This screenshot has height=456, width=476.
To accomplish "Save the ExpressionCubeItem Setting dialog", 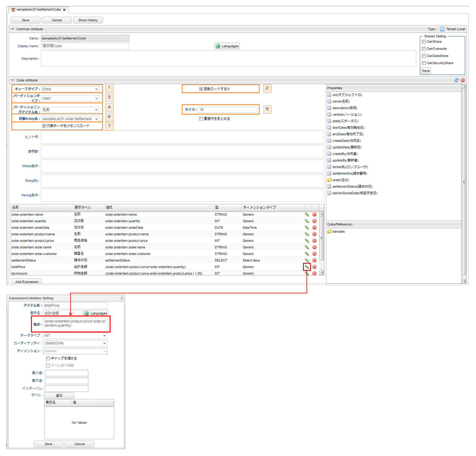I will tap(48, 444).
